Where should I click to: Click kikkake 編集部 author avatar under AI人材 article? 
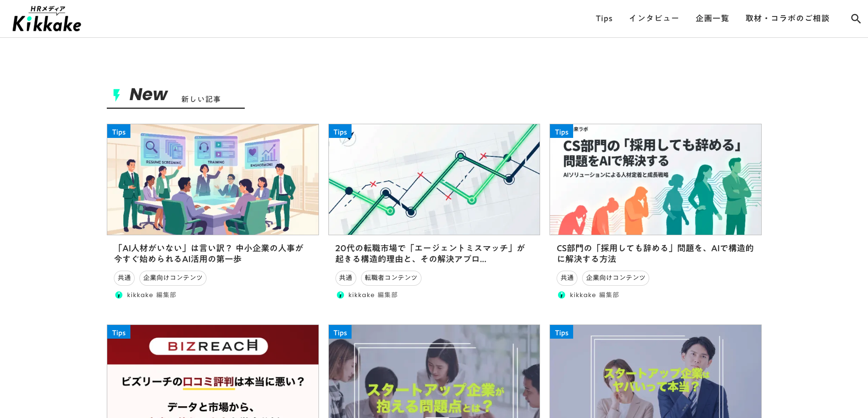119,295
